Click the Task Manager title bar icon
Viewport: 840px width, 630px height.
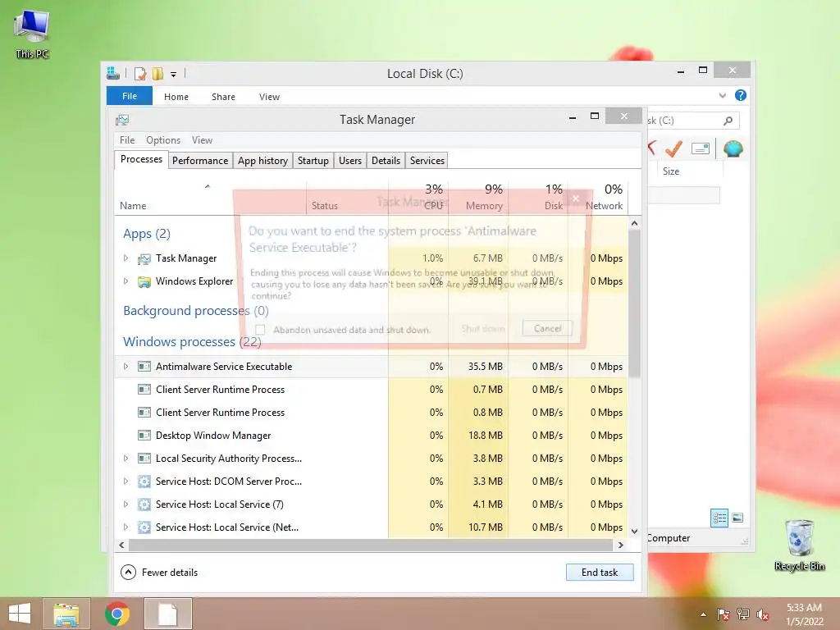click(x=122, y=120)
